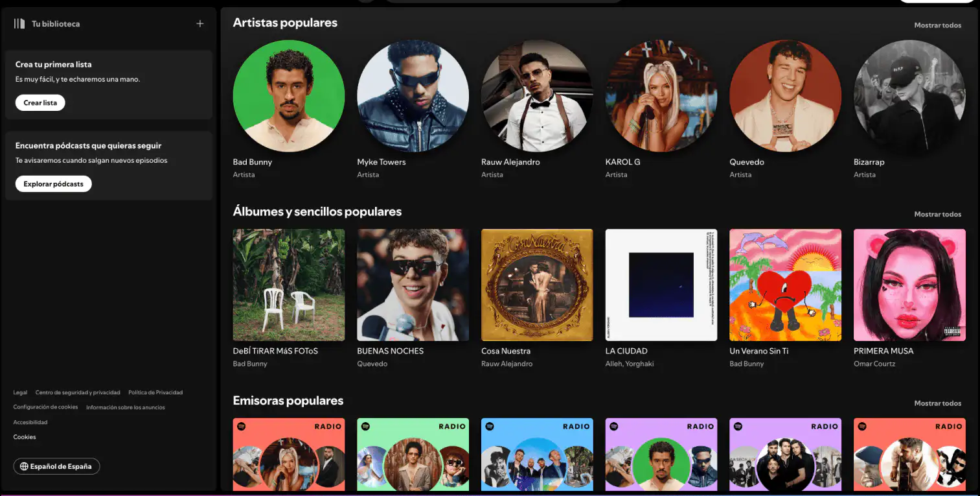Screen dimensions: 980x496
Task: Open the Accesibilidad footer link
Action: [30, 422]
